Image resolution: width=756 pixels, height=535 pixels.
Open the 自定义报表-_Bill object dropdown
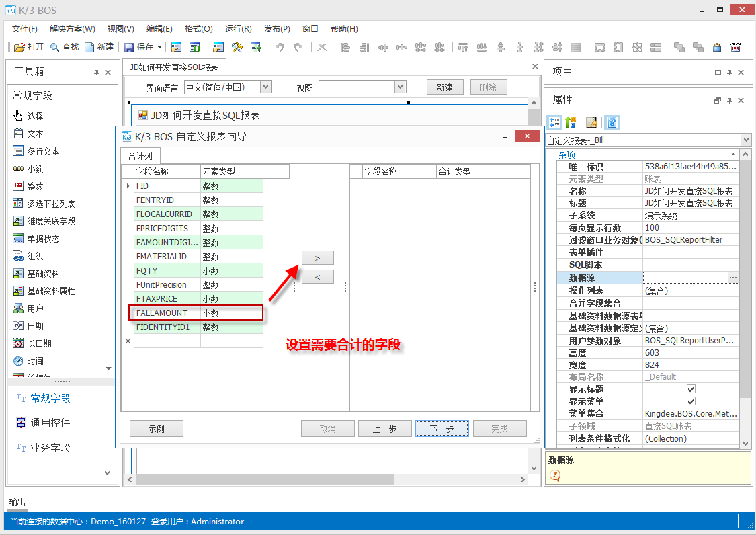746,140
